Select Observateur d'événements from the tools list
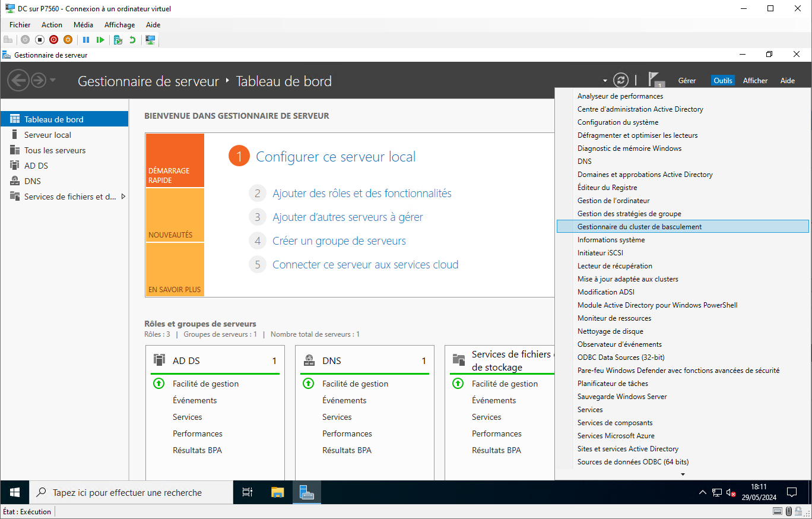Image resolution: width=812 pixels, height=519 pixels. (619, 344)
